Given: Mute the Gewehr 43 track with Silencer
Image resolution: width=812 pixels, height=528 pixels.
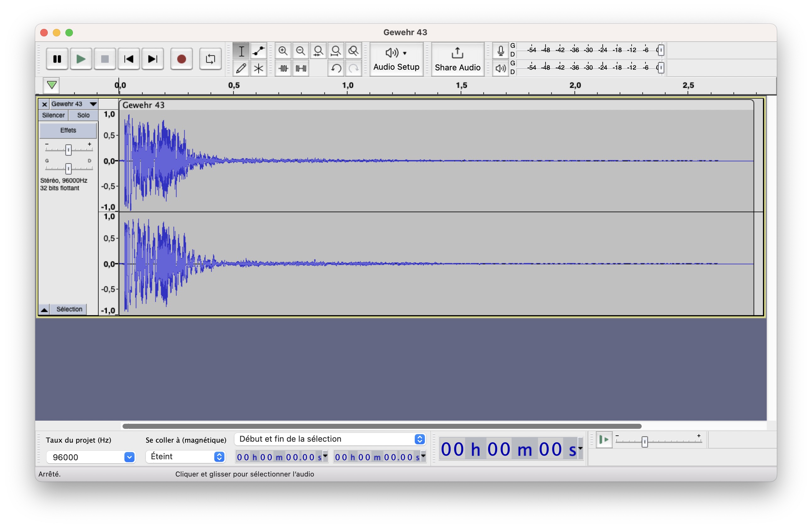Looking at the screenshot, I should point(53,115).
